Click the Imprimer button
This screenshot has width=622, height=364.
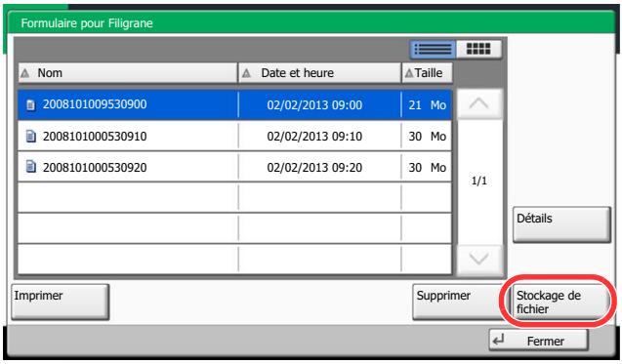(x=60, y=302)
